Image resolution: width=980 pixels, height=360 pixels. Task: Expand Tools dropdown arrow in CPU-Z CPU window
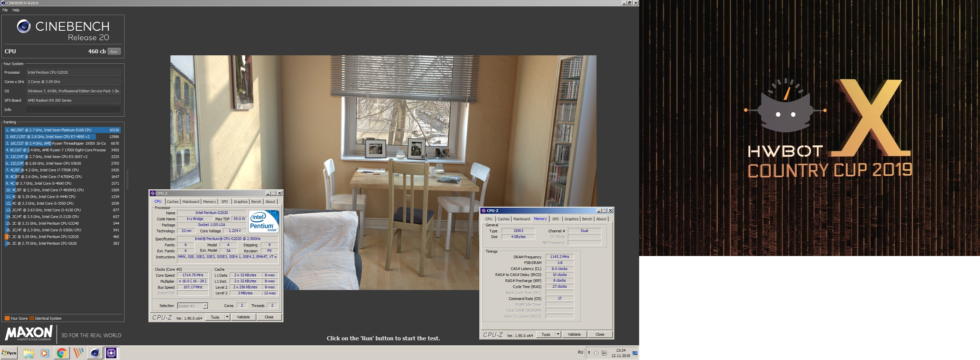[x=227, y=317]
